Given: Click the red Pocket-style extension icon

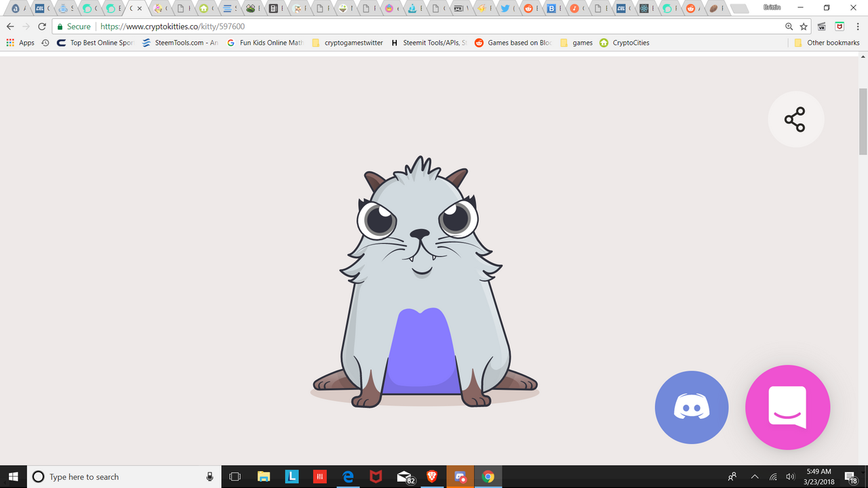Looking at the screenshot, I should [840, 26].
